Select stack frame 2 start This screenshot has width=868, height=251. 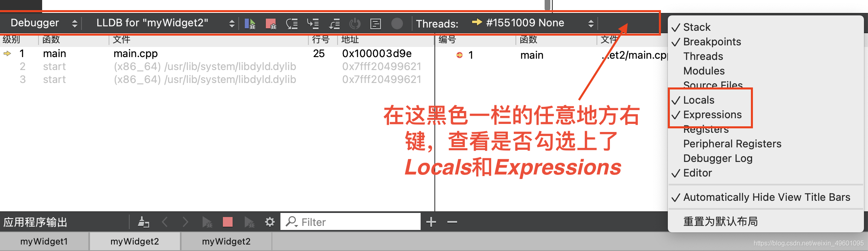217,66
